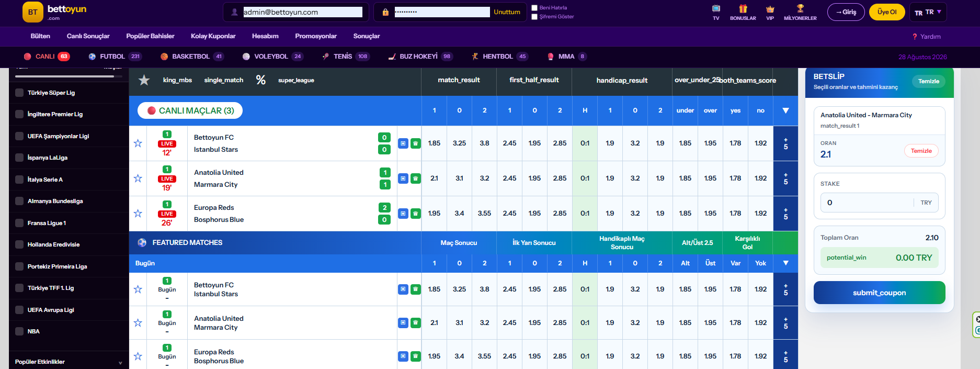The width and height of the screenshot is (980, 369).
Task: Expand the Popüler Etkinlikler section
Action: [69, 362]
